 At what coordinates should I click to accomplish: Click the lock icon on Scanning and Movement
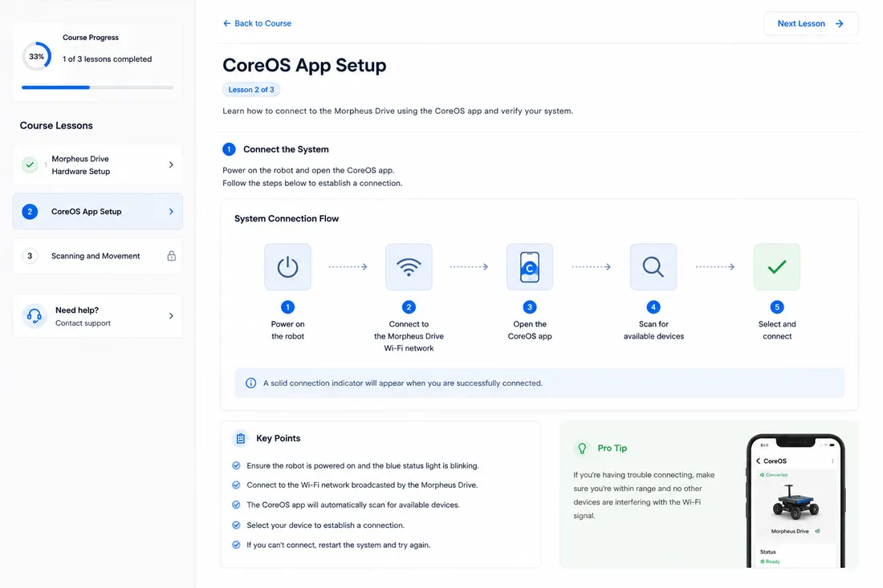coord(171,256)
